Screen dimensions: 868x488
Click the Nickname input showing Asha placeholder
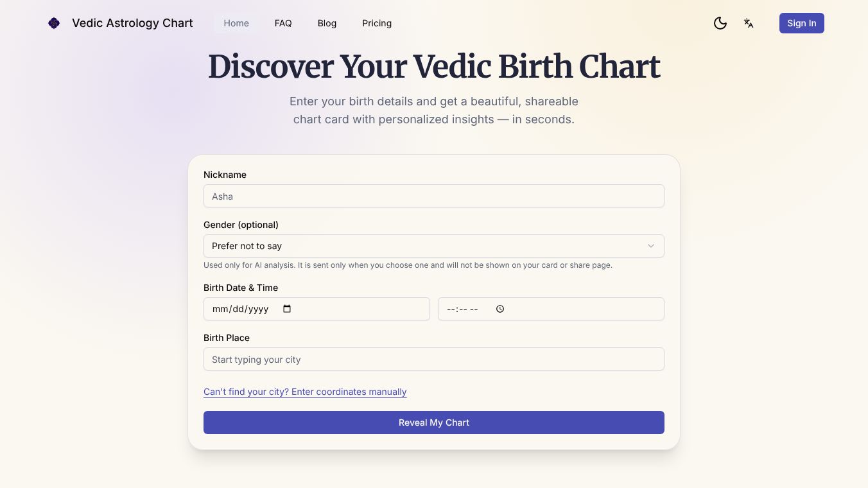(434, 196)
